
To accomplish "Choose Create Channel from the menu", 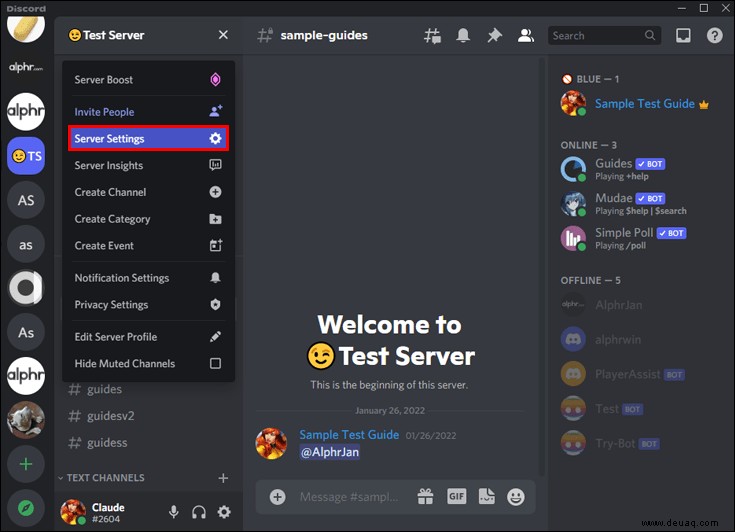I will (x=148, y=192).
